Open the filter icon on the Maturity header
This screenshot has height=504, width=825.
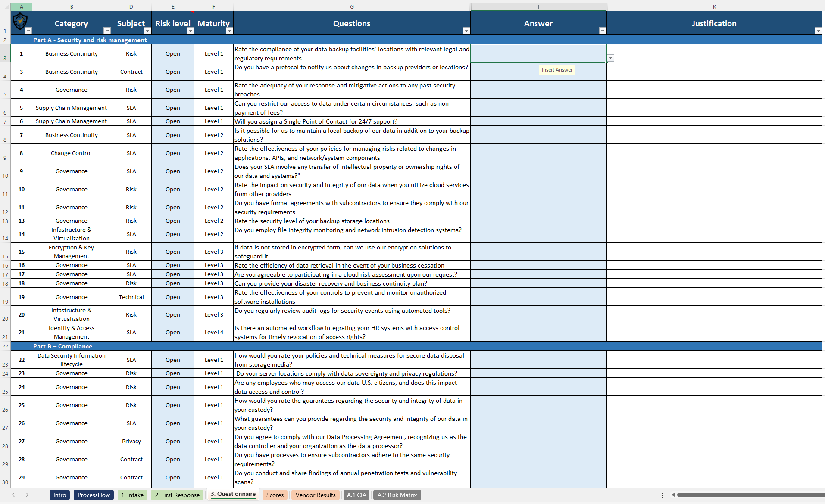point(229,31)
